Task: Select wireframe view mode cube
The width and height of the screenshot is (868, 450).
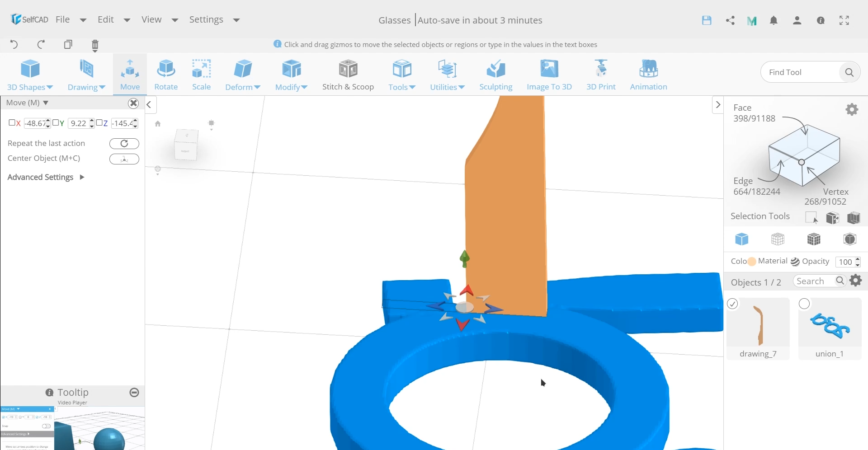Action: pyautogui.click(x=778, y=239)
